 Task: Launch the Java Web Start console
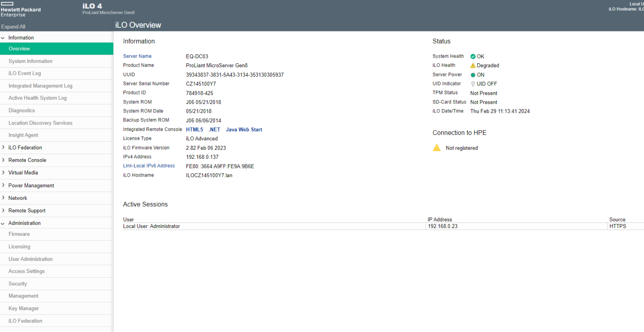pos(244,130)
